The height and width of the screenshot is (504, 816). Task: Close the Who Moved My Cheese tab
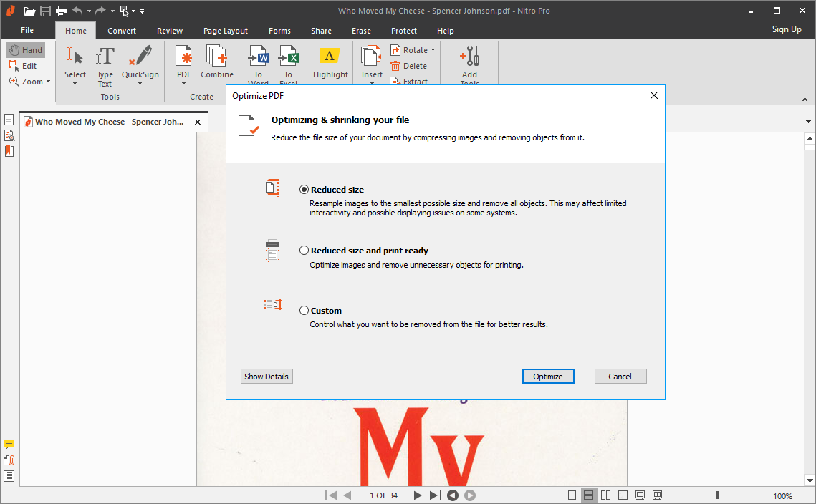(198, 122)
